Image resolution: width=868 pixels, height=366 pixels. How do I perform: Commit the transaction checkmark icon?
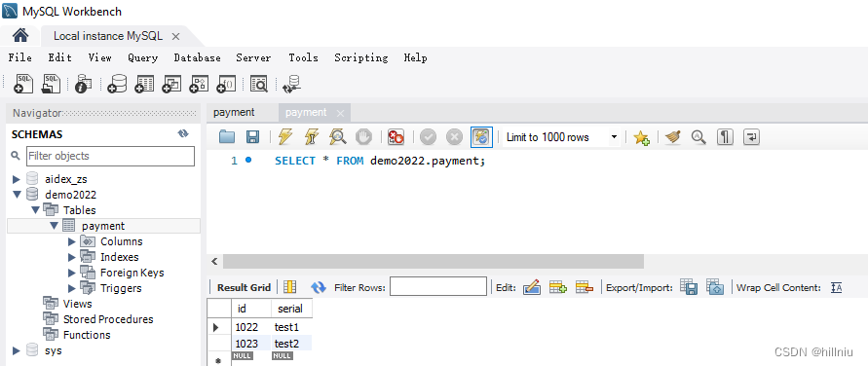click(x=428, y=136)
